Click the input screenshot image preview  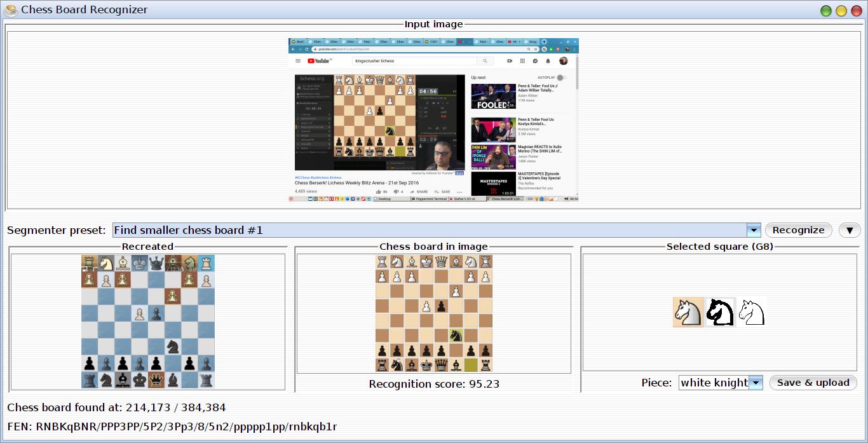433,119
